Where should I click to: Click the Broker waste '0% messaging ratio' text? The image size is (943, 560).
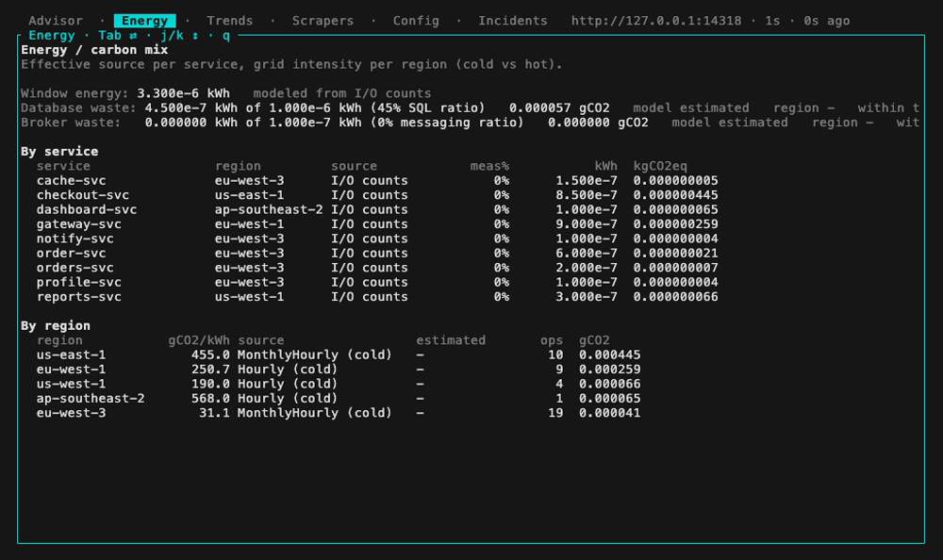[x=447, y=123]
